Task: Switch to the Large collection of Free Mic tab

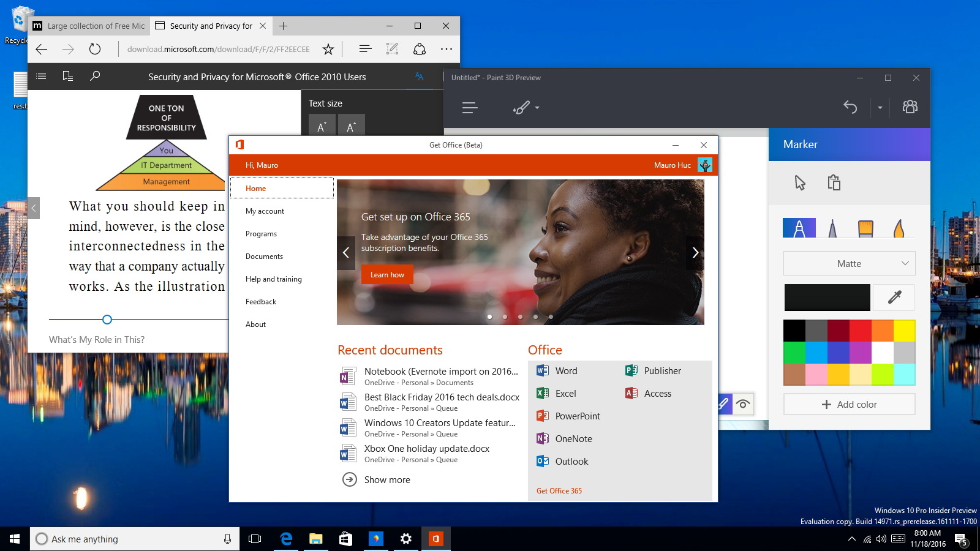Action: [x=89, y=26]
